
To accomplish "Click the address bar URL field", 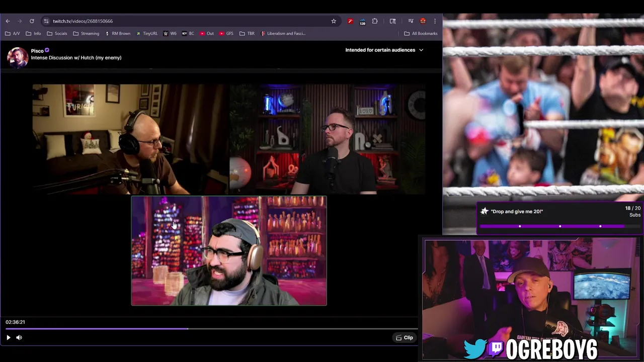I will click(x=191, y=21).
